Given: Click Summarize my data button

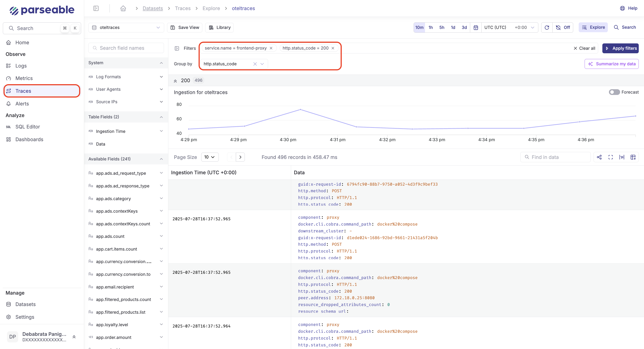Looking at the screenshot, I should point(612,64).
